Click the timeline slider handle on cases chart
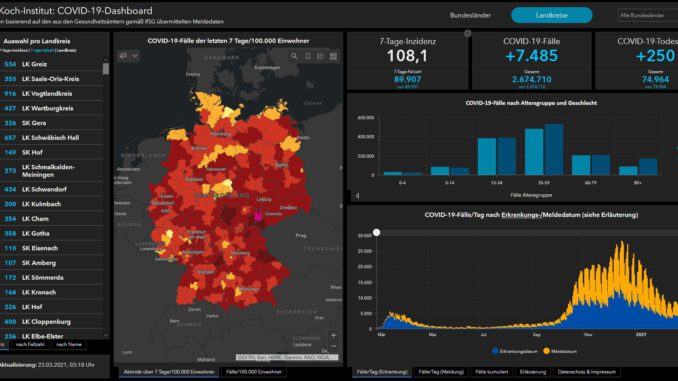 pos(377,233)
